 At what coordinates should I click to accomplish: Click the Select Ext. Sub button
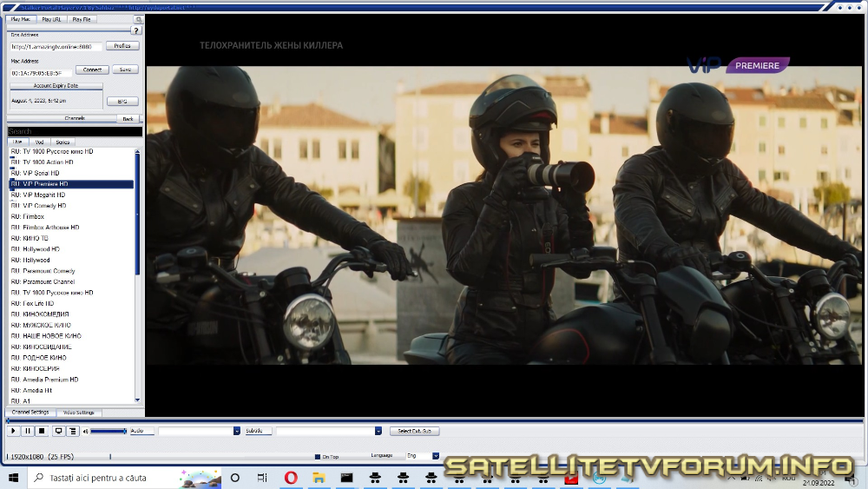(415, 431)
